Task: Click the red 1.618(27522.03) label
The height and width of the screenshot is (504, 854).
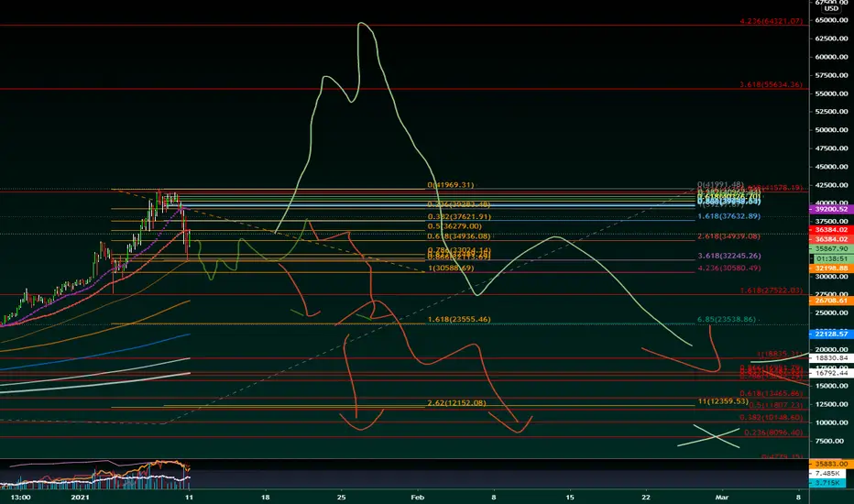Action: (771, 290)
